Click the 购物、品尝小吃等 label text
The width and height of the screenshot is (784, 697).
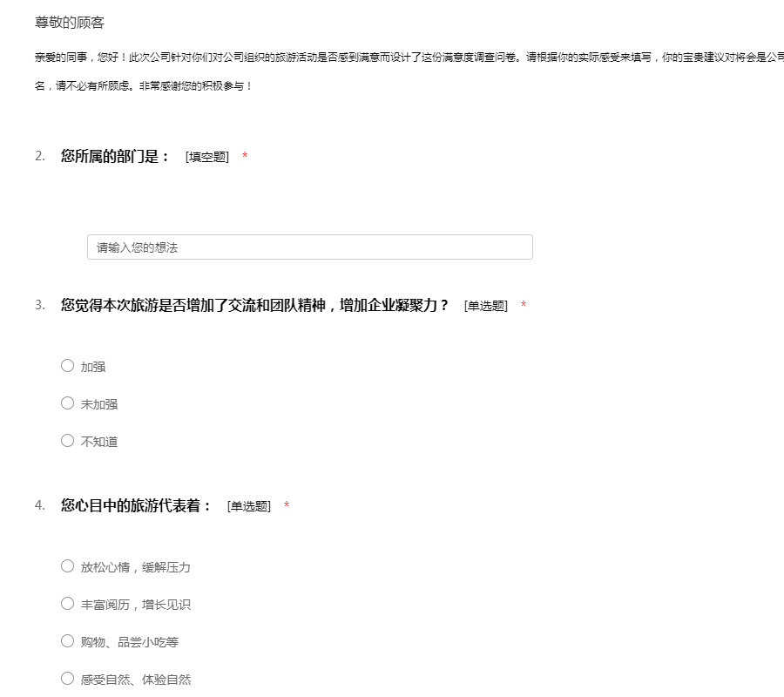pyautogui.click(x=129, y=642)
